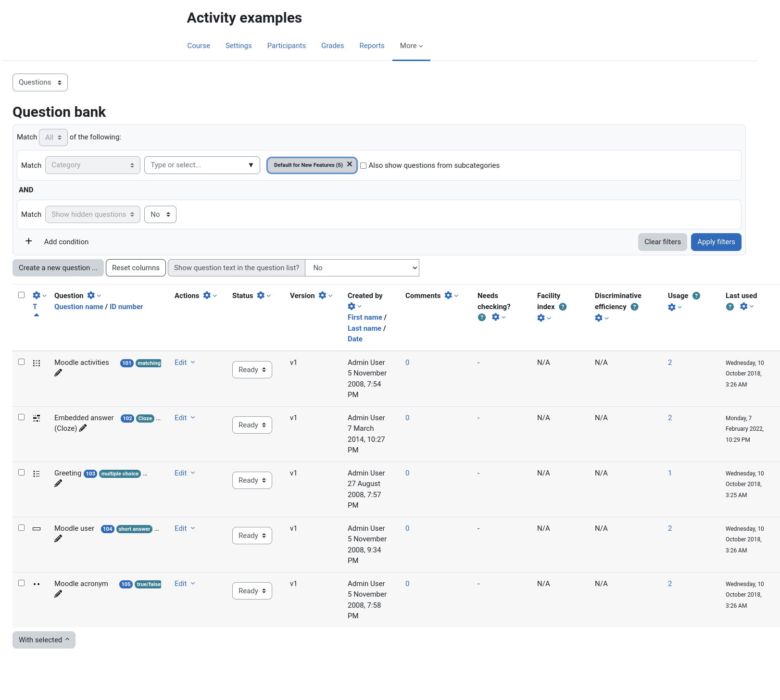Open the More navigation menu

pyautogui.click(x=411, y=46)
